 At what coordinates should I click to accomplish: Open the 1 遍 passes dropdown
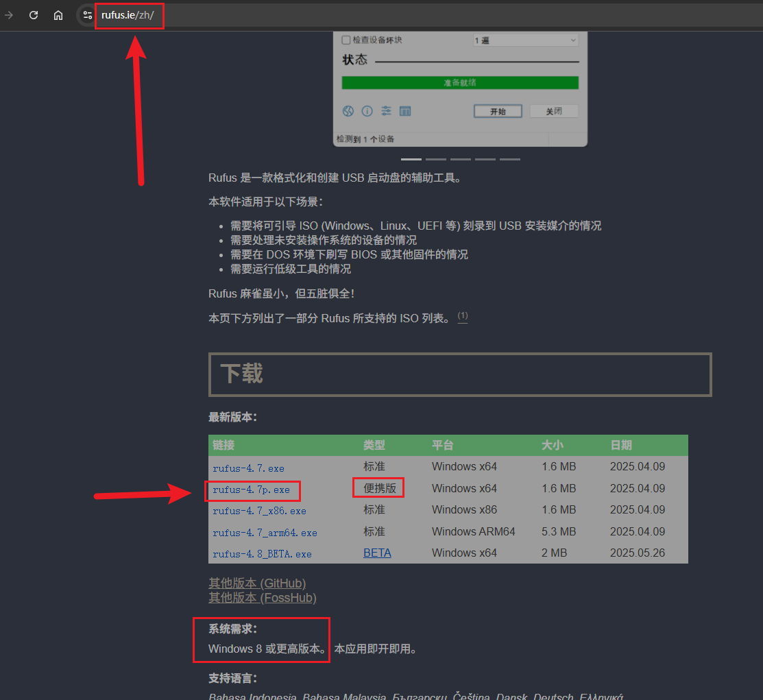tap(526, 40)
